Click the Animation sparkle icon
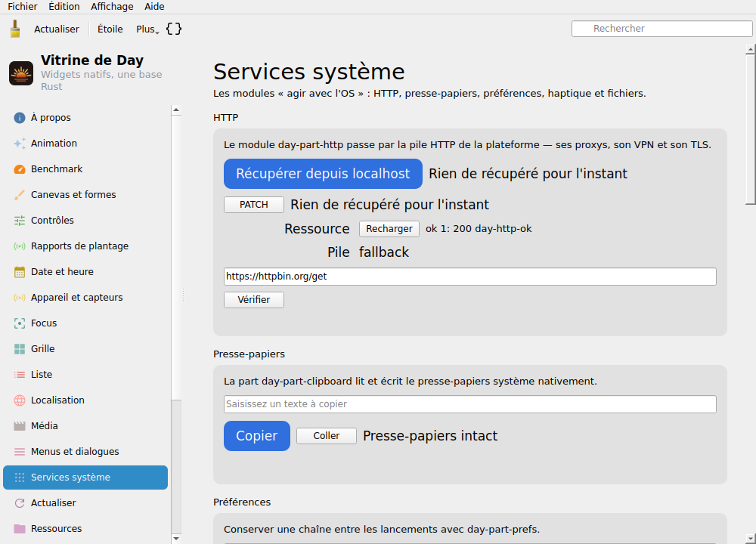 tap(20, 143)
